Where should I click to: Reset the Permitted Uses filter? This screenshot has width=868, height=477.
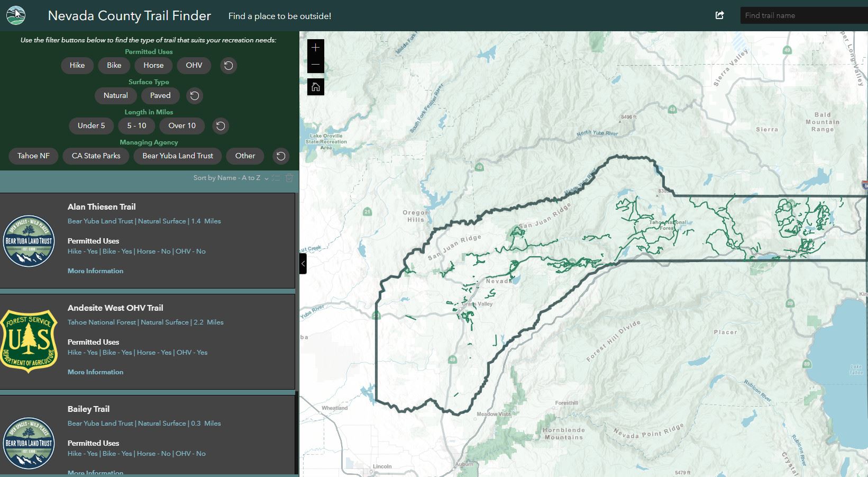(x=229, y=65)
